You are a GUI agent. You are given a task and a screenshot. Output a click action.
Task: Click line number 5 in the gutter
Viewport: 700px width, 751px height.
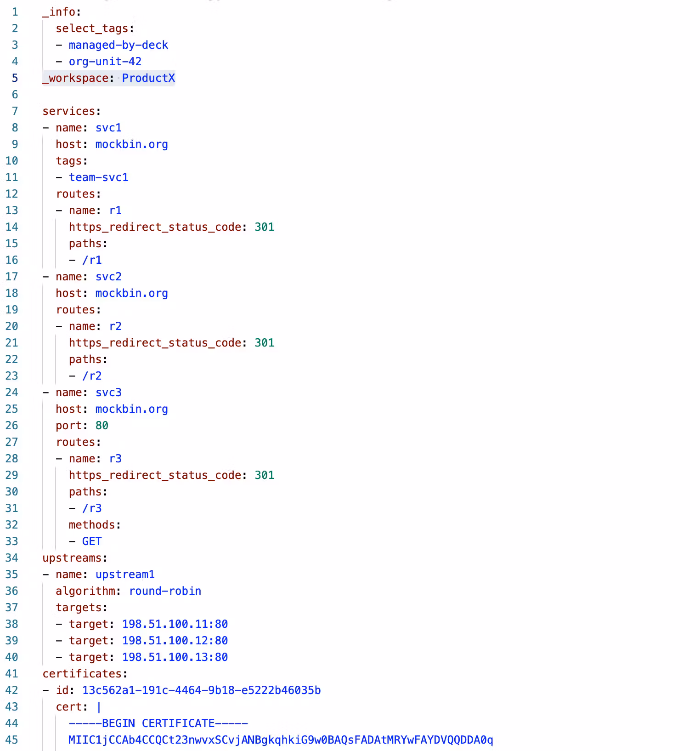tap(15, 78)
